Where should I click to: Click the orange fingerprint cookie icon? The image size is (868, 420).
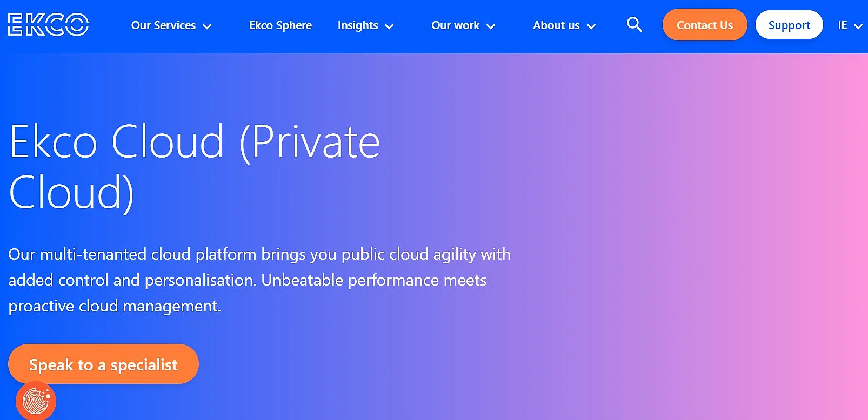click(x=36, y=401)
